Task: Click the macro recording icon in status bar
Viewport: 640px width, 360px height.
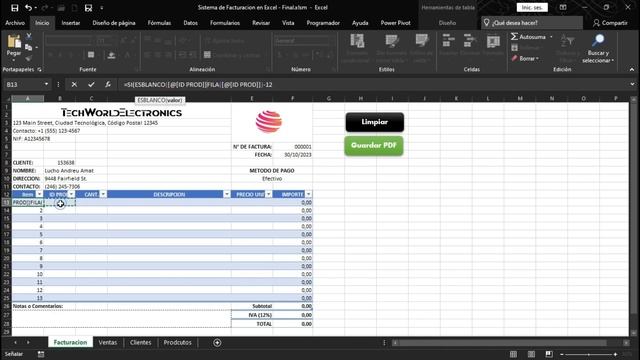Action: coord(41,354)
